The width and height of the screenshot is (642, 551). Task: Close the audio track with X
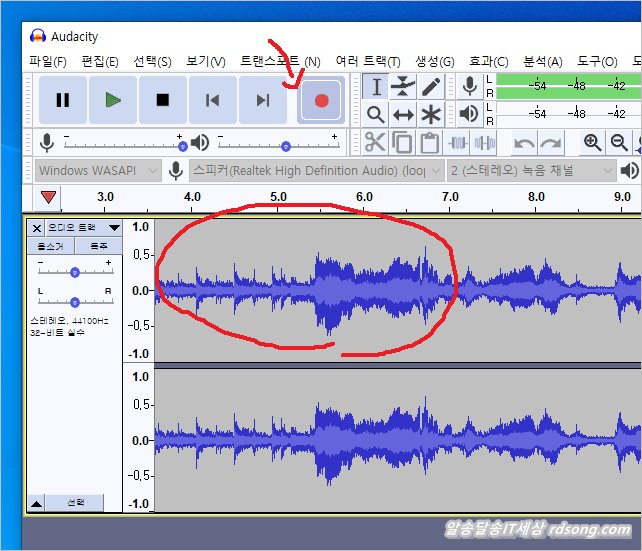tap(36, 228)
